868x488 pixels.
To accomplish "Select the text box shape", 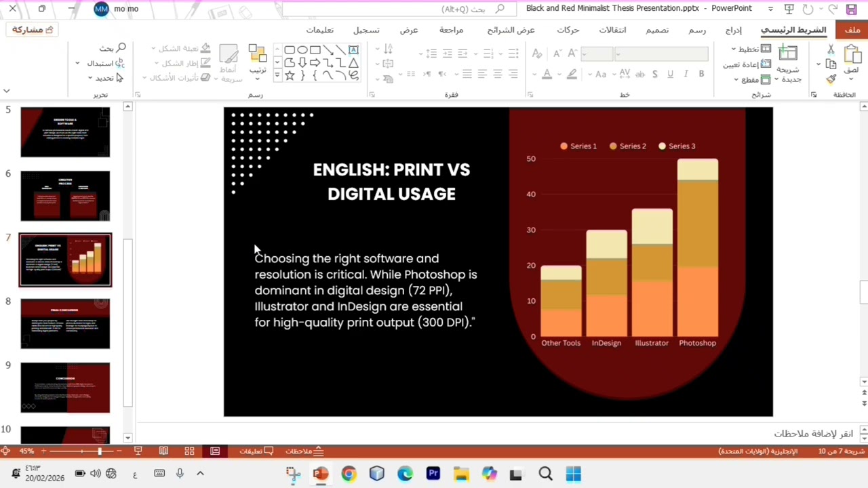I will click(353, 50).
